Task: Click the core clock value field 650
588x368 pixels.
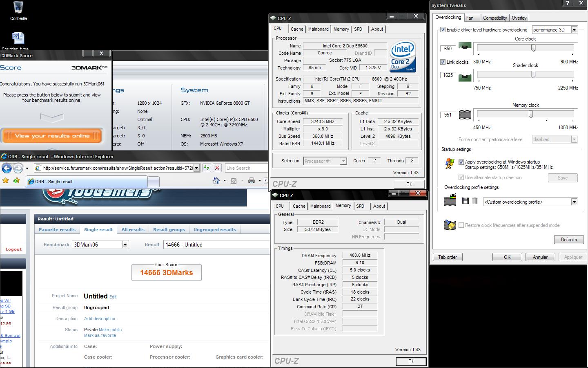Action: (448, 48)
